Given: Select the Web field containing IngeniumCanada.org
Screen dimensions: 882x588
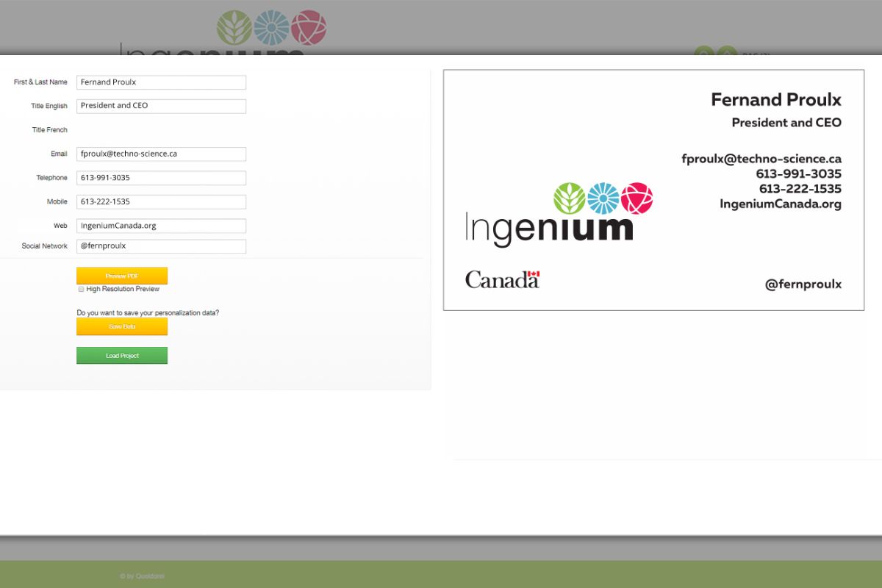Looking at the screenshot, I should pyautogui.click(x=161, y=225).
